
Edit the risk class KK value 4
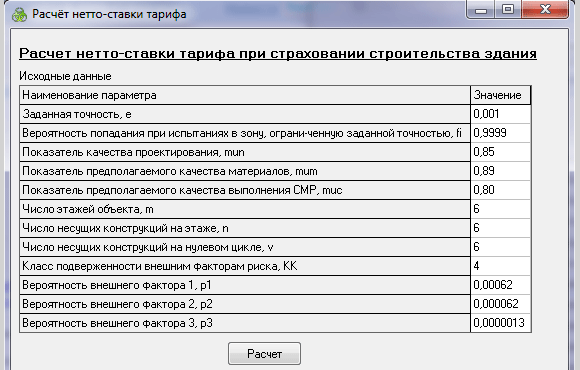click(x=500, y=266)
